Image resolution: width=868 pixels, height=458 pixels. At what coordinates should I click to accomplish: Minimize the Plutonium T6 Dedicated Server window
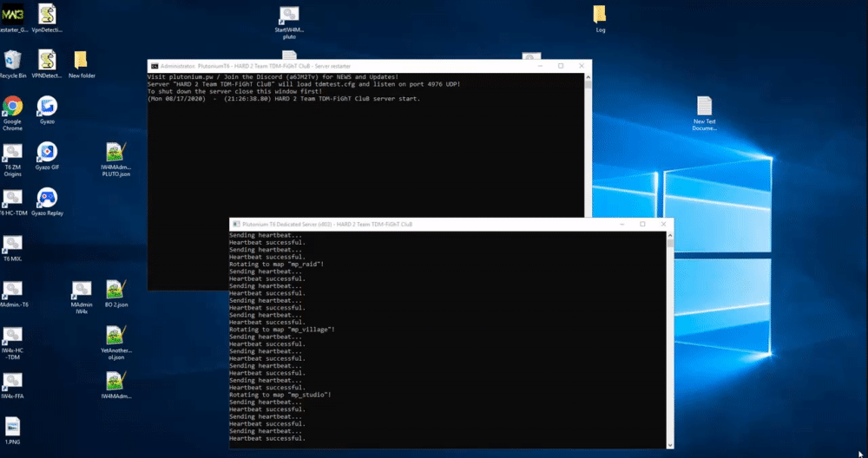point(622,224)
